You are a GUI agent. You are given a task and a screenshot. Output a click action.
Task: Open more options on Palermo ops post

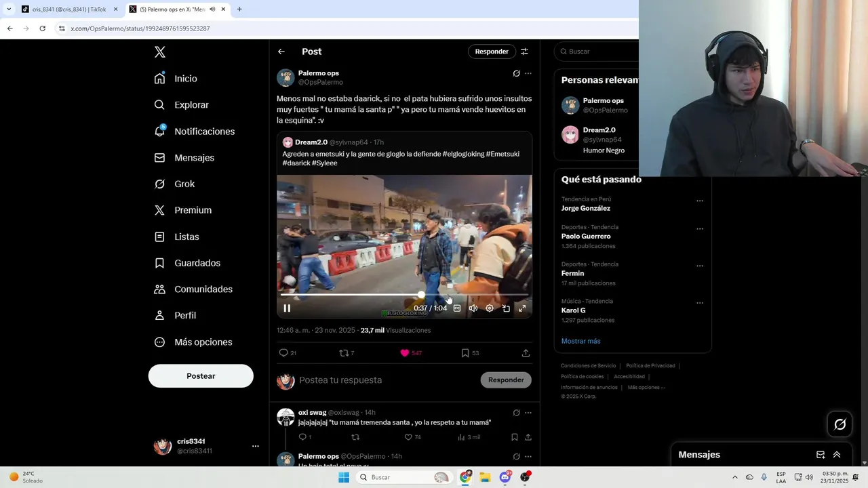[528, 73]
